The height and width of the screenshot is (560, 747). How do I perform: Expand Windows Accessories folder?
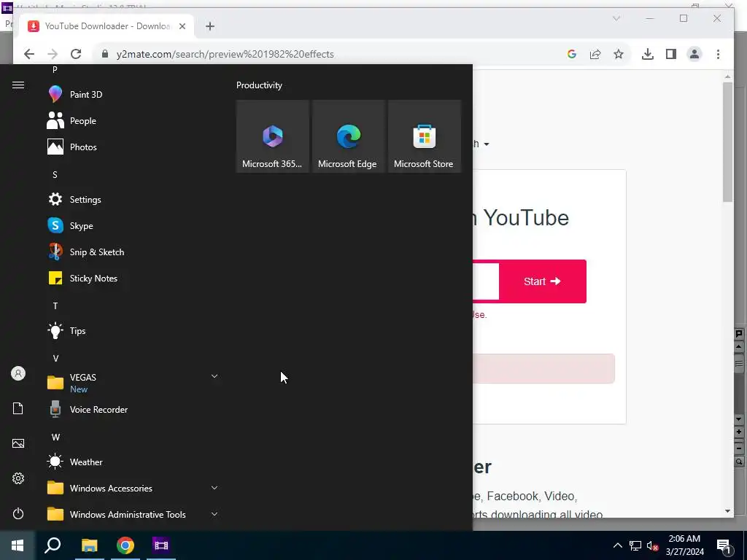tap(133, 488)
